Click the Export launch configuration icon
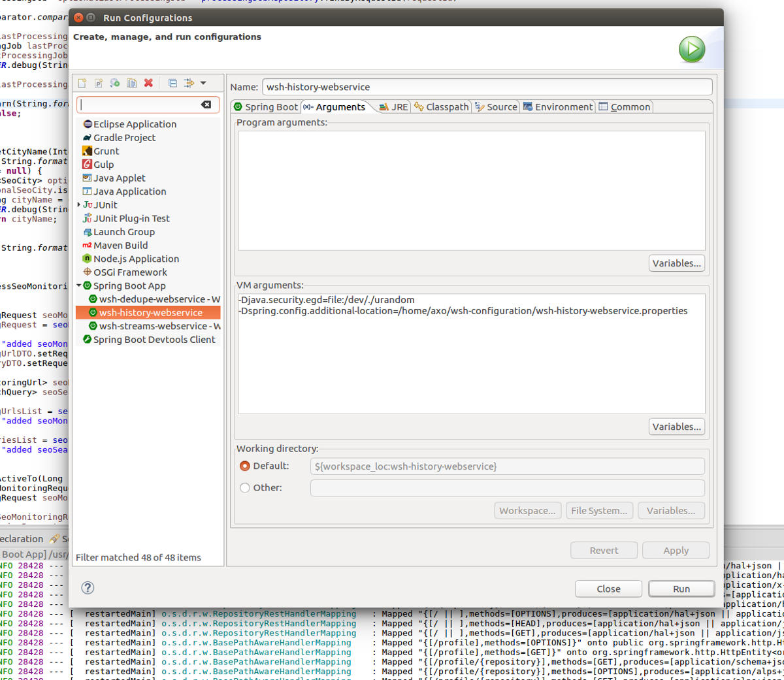Viewport: 784px width, 680px height. [115, 83]
